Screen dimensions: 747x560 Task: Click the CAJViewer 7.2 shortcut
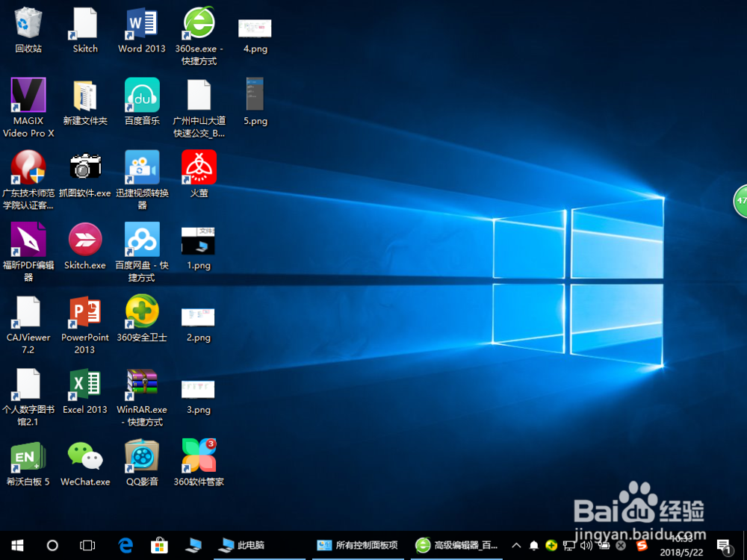click(x=28, y=325)
